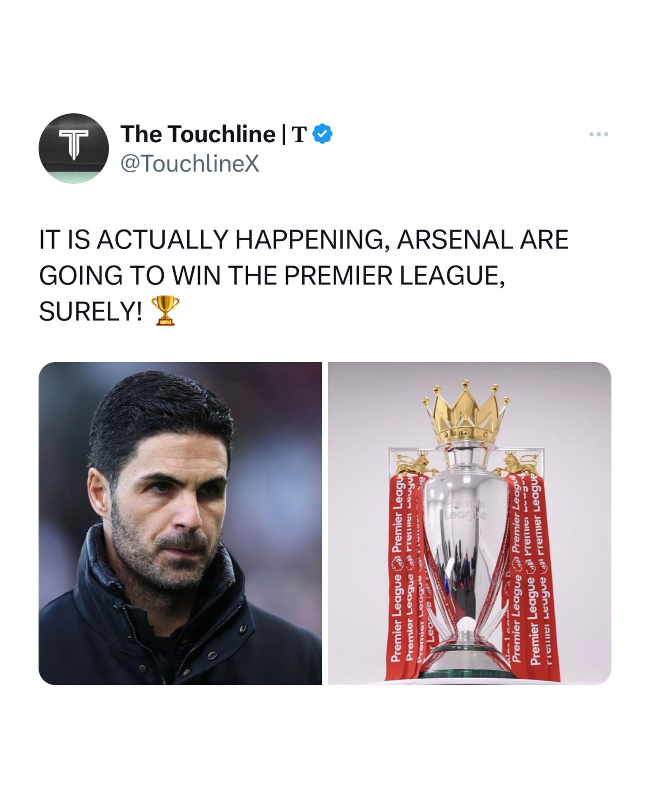Click the display name The Touchline | T
The width and height of the screenshot is (650, 812).
(x=214, y=134)
